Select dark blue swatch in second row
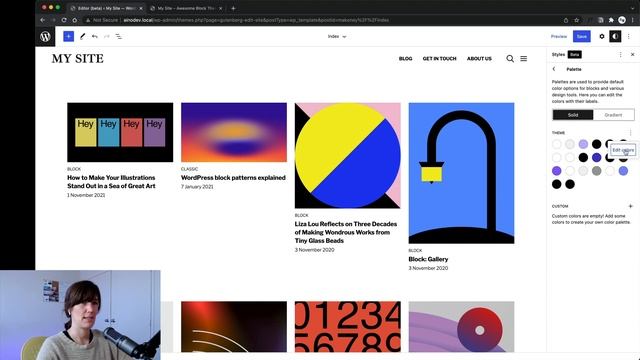The width and height of the screenshot is (640, 360). pyautogui.click(x=597, y=157)
